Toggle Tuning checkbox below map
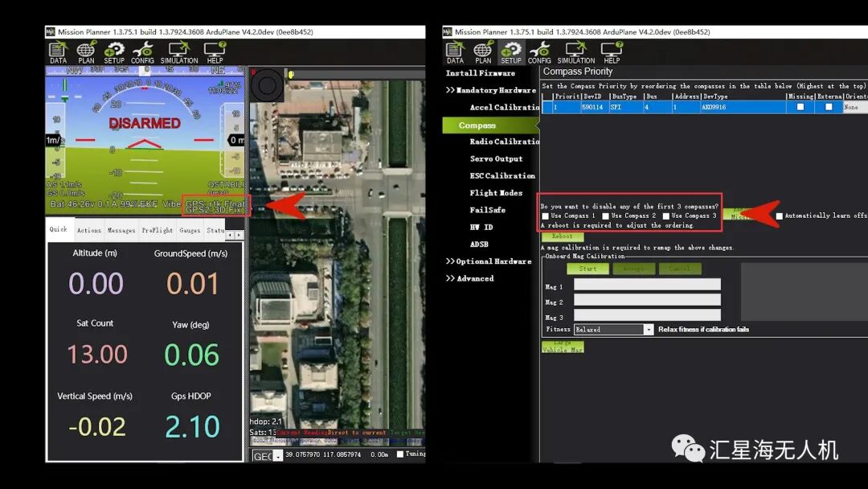 [399, 454]
